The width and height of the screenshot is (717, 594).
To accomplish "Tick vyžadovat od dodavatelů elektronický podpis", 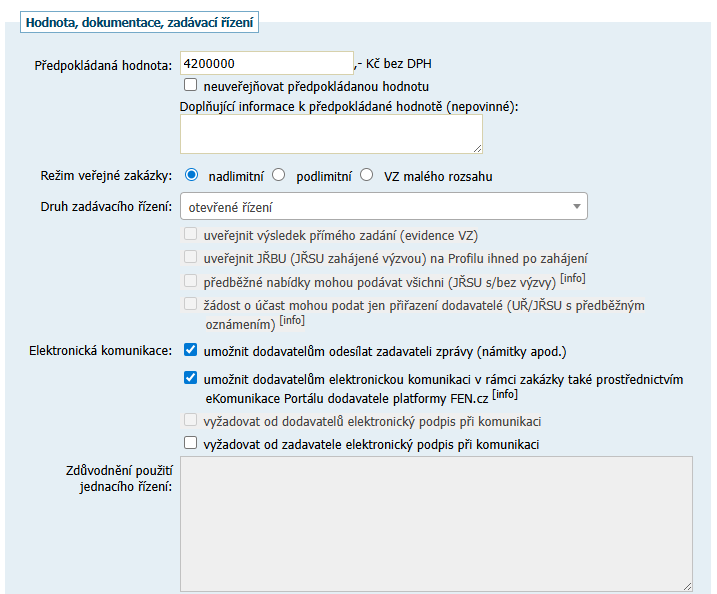I will [x=191, y=421].
